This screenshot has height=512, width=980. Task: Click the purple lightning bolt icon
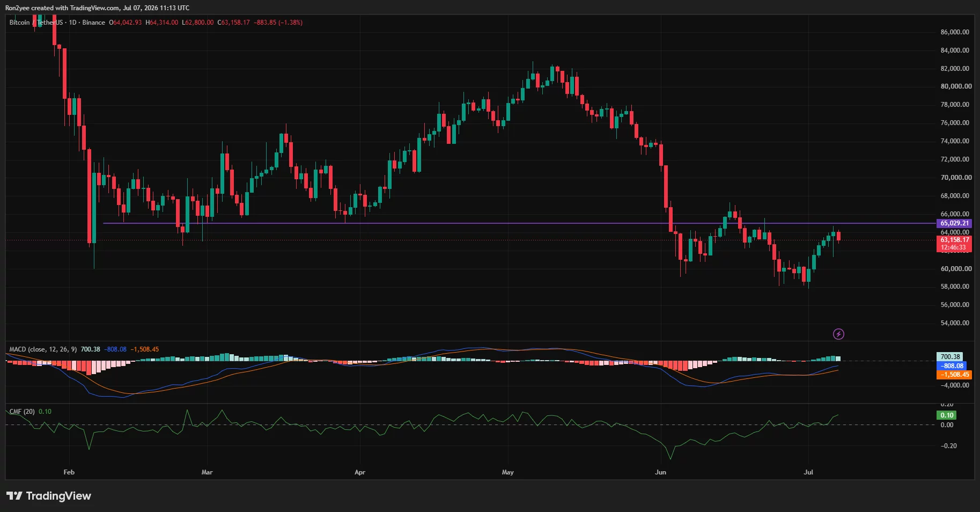[x=838, y=334]
